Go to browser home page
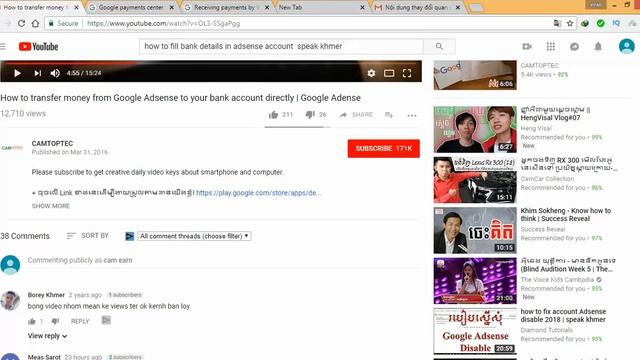This screenshot has height=360, width=640. (x=36, y=23)
